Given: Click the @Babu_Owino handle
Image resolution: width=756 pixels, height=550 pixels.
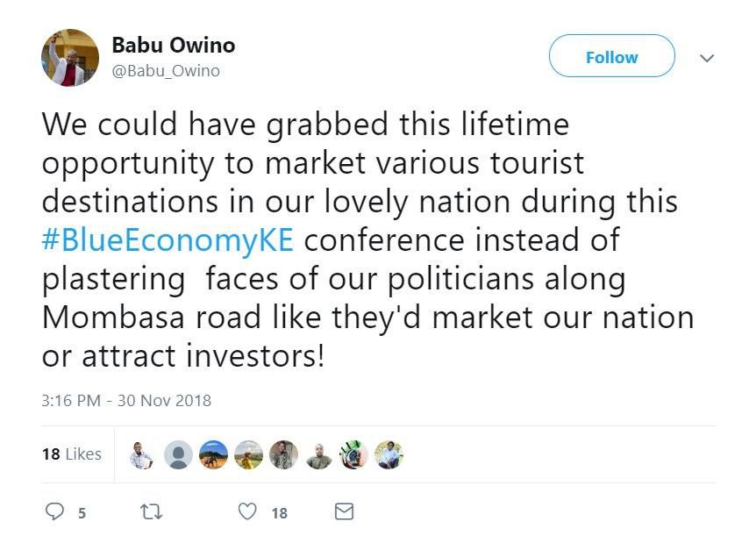Looking at the screenshot, I should click(x=166, y=71).
